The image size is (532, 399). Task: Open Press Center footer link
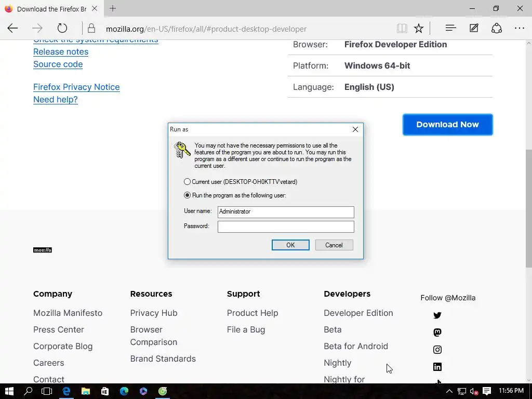coord(59,329)
